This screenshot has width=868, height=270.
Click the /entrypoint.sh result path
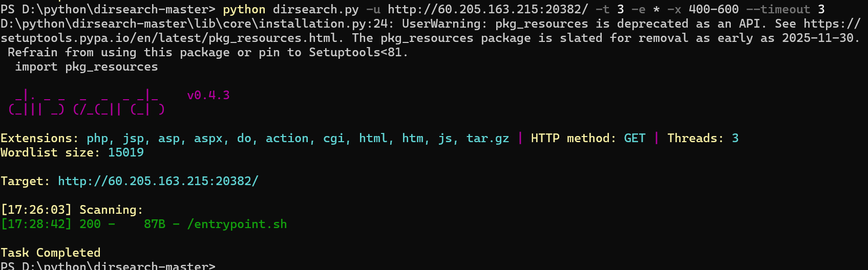pyautogui.click(x=237, y=224)
